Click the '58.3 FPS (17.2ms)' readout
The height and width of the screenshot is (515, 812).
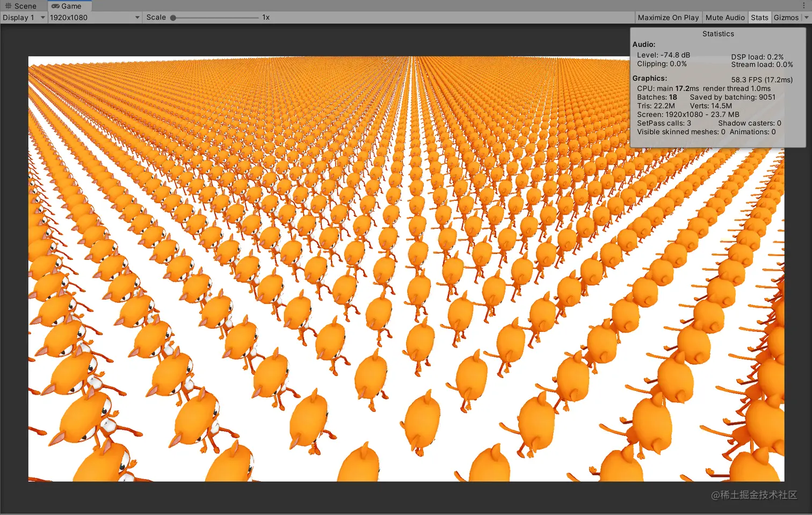pos(762,79)
